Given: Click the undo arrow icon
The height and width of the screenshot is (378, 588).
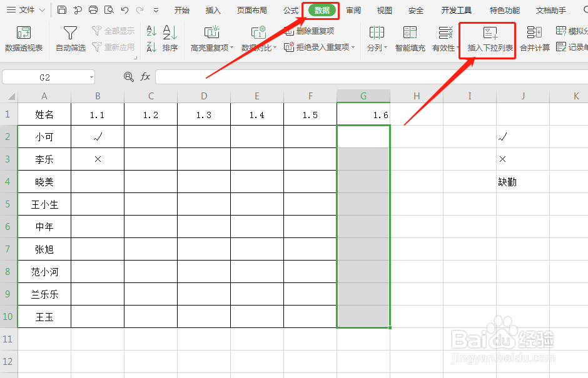Looking at the screenshot, I should 124,10.
